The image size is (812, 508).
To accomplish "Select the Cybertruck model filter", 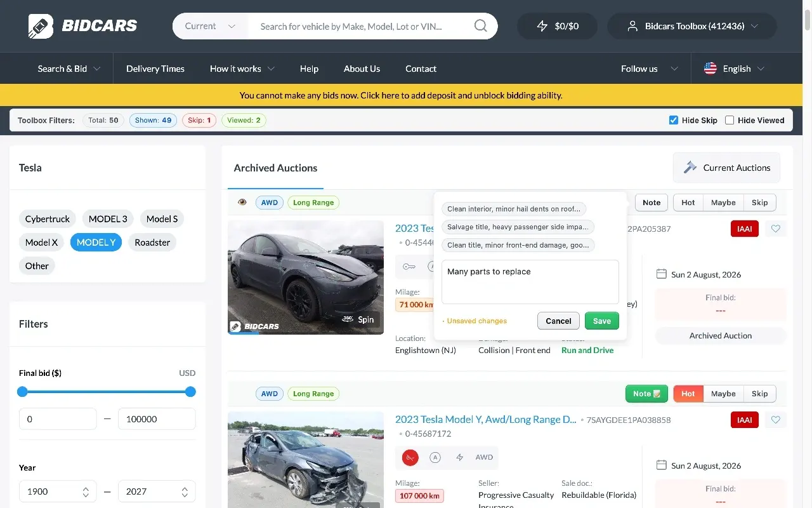I will [x=48, y=218].
